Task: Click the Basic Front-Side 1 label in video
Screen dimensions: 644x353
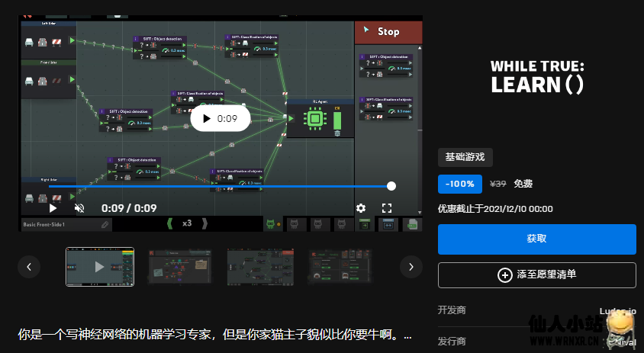Action: click(44, 224)
